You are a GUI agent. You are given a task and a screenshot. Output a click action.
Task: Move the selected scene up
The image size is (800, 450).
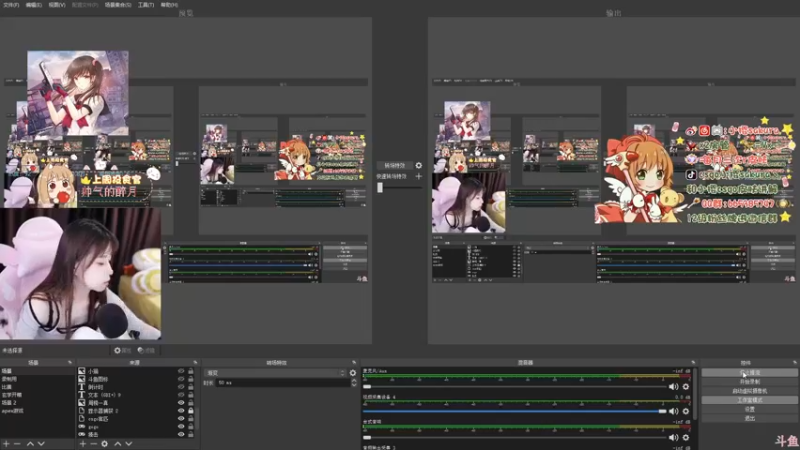point(30,444)
